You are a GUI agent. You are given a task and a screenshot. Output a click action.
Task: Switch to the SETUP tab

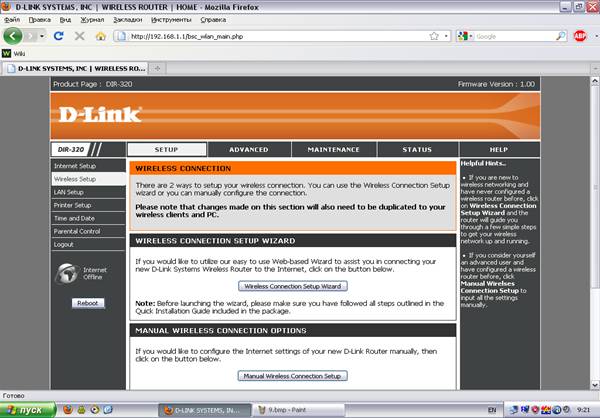[166, 149]
